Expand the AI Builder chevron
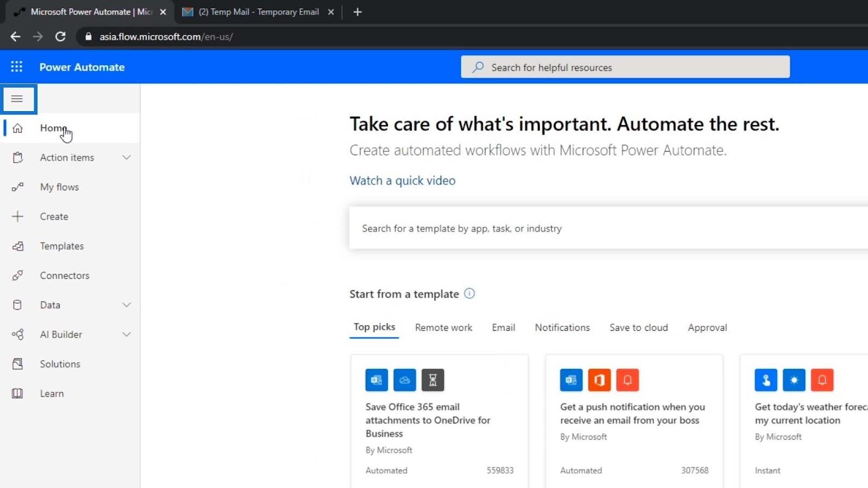This screenshot has height=488, width=868. pyautogui.click(x=126, y=335)
